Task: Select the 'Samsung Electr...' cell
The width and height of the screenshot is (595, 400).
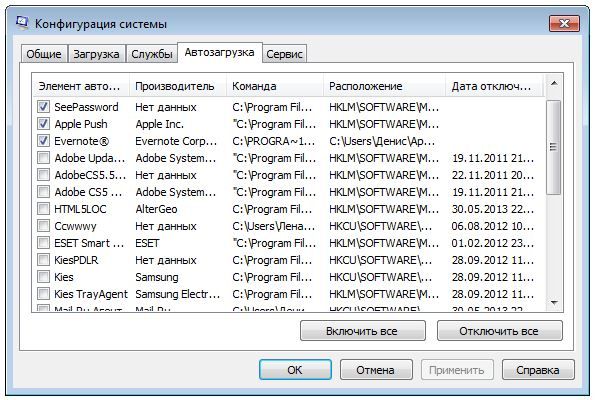Action: tap(178, 294)
